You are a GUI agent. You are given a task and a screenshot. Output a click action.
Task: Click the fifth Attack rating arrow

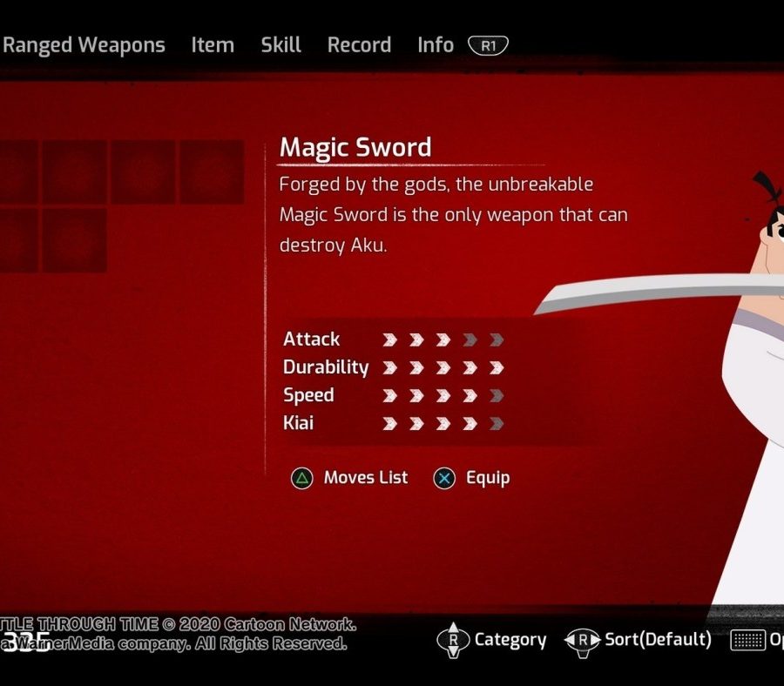tap(497, 340)
